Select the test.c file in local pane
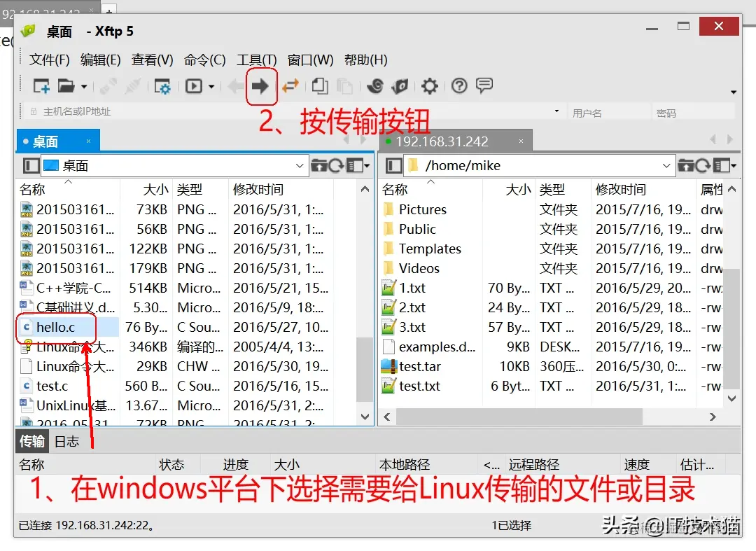Viewport: 756px width, 551px height. pyautogui.click(x=52, y=386)
